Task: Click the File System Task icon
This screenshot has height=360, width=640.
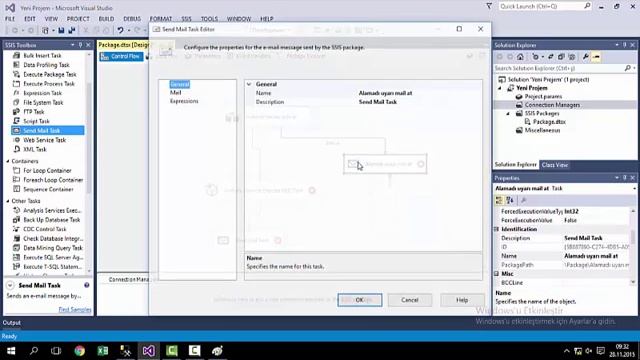Action: 16,102
